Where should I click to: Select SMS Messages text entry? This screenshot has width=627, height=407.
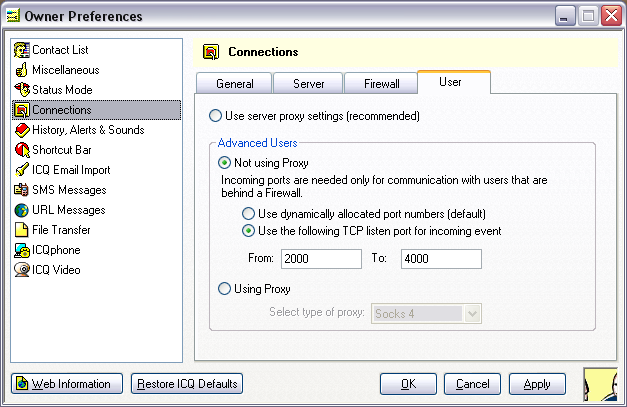(69, 190)
